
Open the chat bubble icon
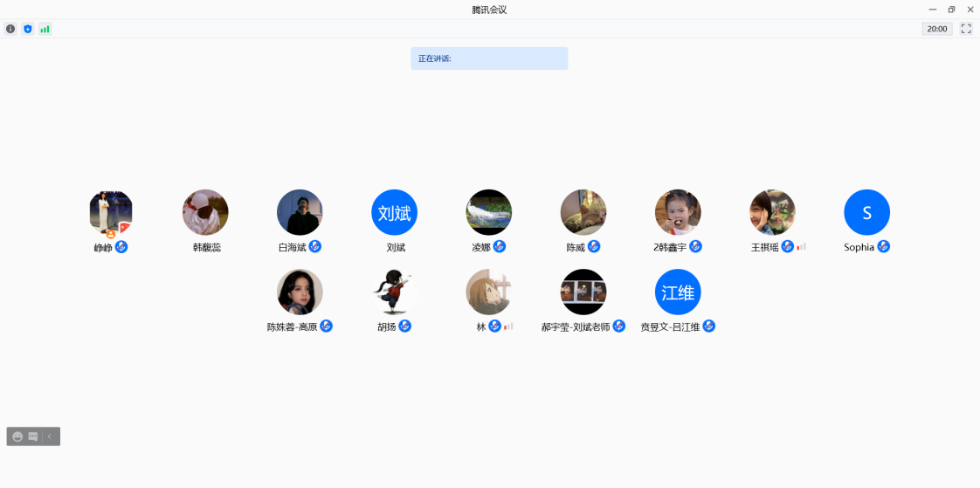(33, 436)
